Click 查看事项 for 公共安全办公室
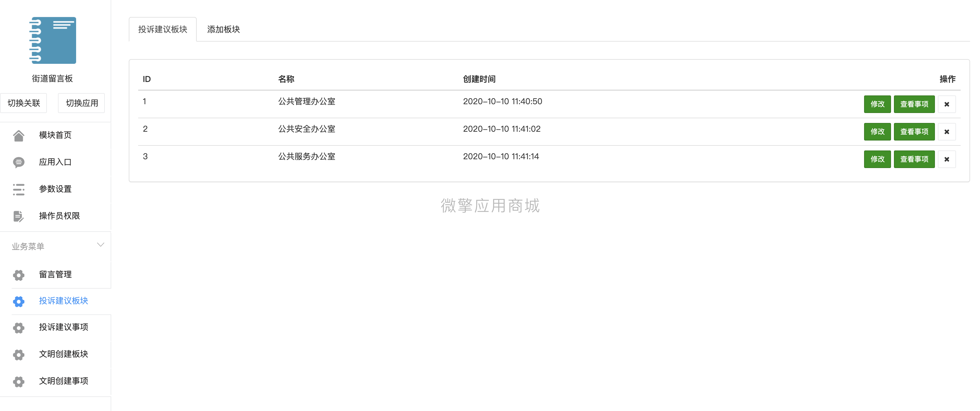 pyautogui.click(x=914, y=132)
